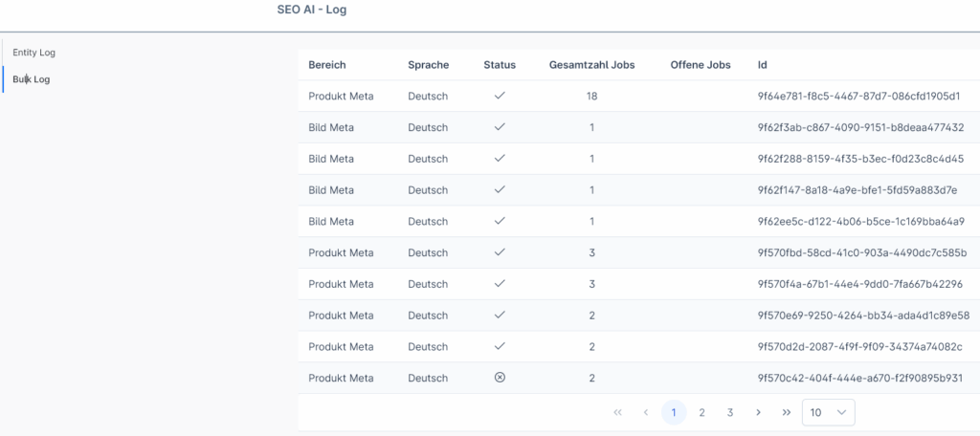Select Id 9f64e781-f8c5-4467-87d7-086cfd1905d1
The height and width of the screenshot is (436, 980).
coord(858,97)
